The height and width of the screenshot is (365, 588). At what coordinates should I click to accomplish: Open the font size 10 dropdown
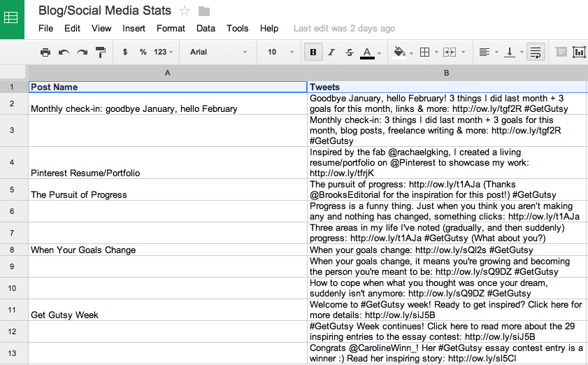pos(280,52)
